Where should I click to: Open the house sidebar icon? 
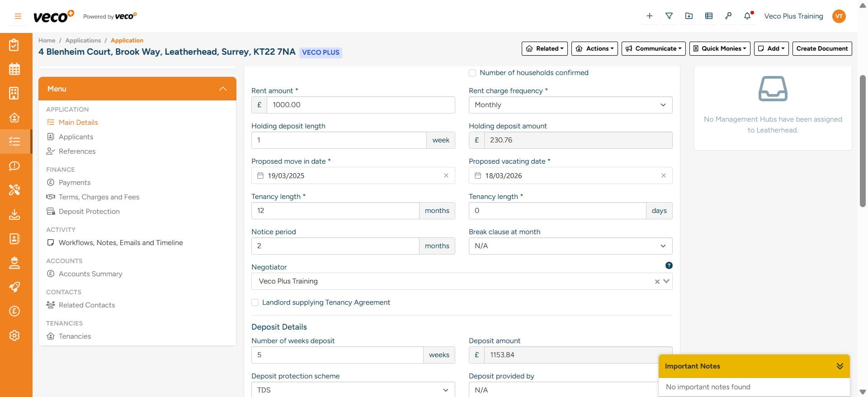[x=14, y=118]
